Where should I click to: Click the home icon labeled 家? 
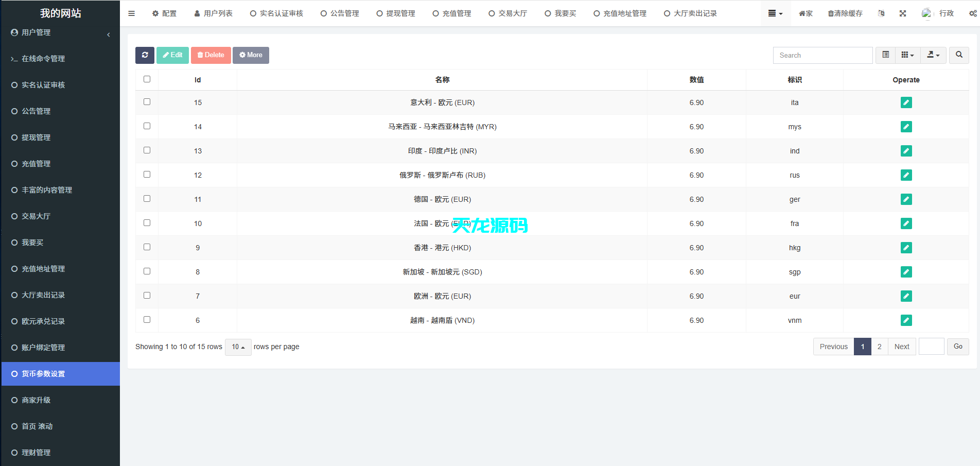(x=805, y=13)
